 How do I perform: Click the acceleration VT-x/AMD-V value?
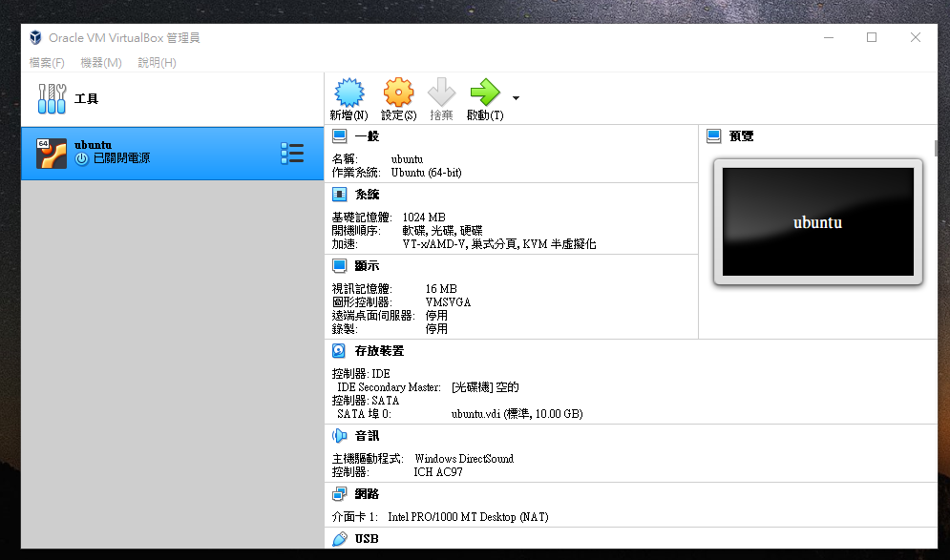click(x=499, y=243)
